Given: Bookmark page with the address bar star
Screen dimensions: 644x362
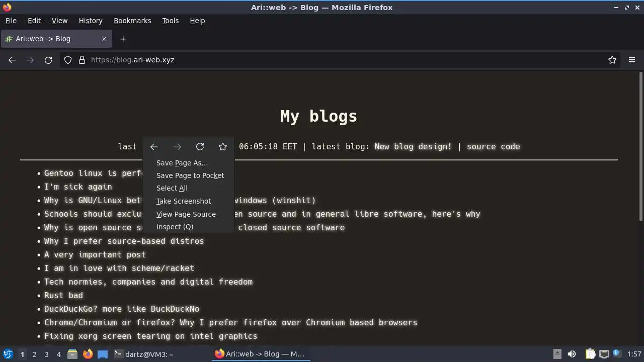Looking at the screenshot, I should [x=612, y=60].
